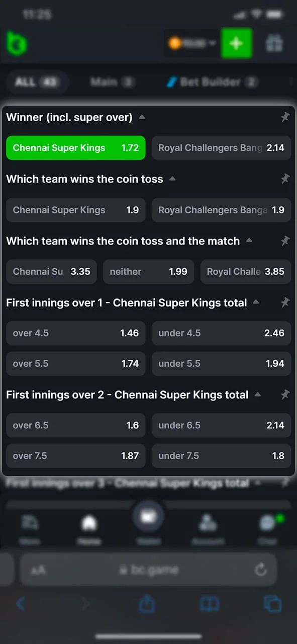Image resolution: width=297 pixels, height=644 pixels.
Task: Select Chennai Super Kings at 1.72 odds
Action: click(x=75, y=147)
